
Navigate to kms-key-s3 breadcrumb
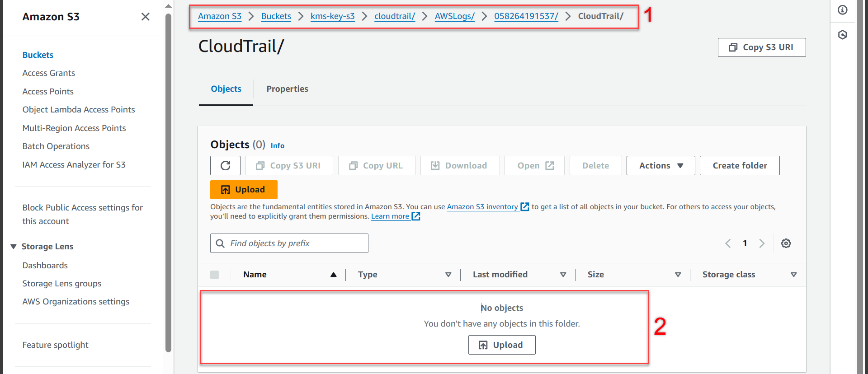pyautogui.click(x=332, y=16)
